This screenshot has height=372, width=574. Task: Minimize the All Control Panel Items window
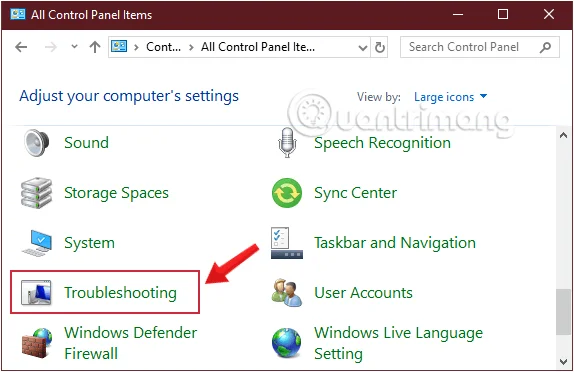pos(458,15)
